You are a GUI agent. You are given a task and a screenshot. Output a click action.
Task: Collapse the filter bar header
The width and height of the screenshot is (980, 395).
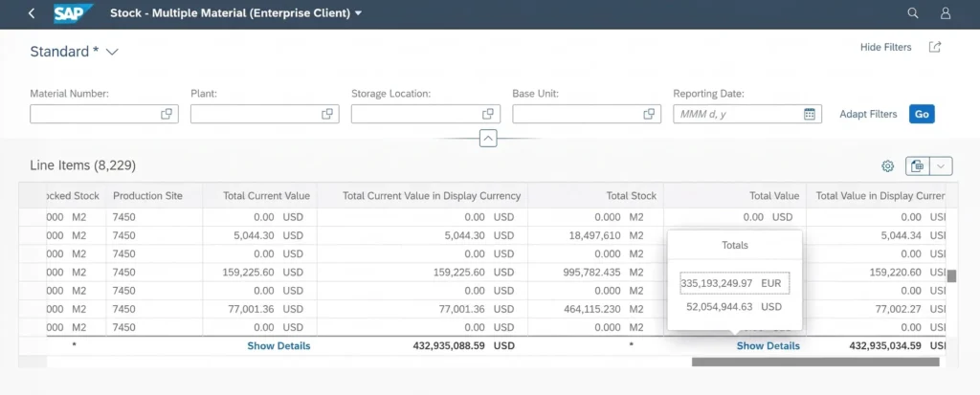(x=488, y=138)
